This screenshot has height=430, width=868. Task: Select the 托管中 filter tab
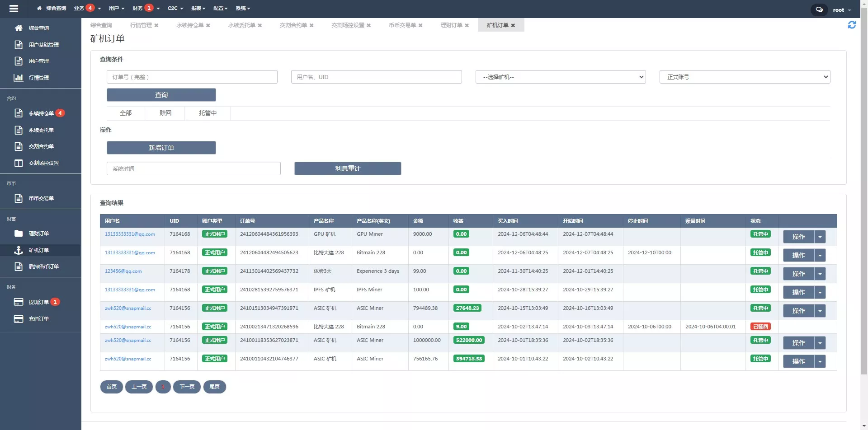208,113
